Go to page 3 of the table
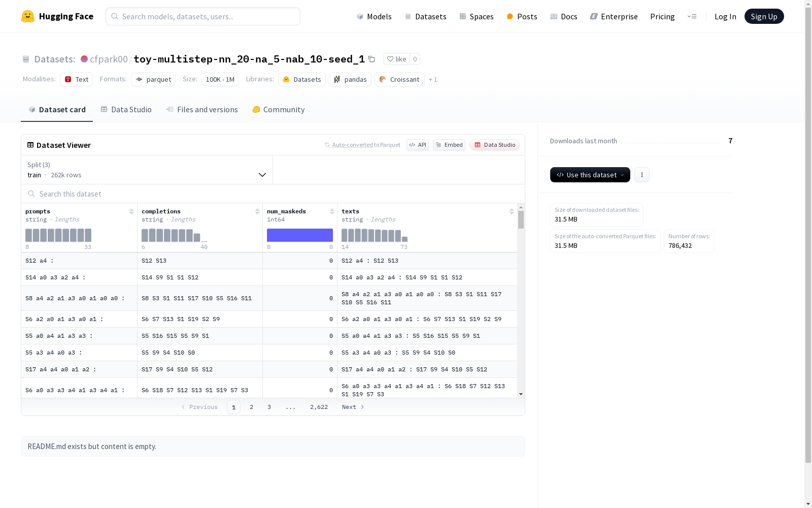This screenshot has height=508, width=812. click(269, 407)
